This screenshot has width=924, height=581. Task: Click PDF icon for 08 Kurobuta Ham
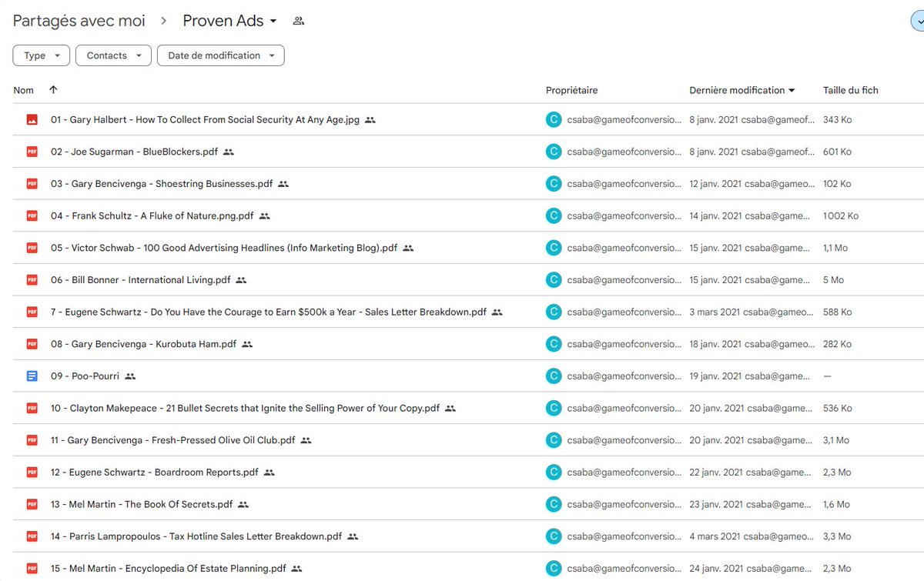click(x=32, y=344)
